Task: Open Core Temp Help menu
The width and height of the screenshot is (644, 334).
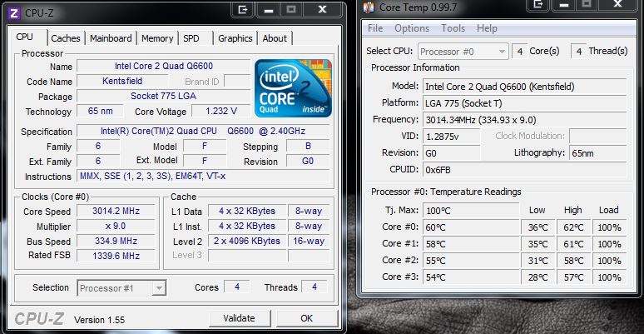Action: click(487, 28)
